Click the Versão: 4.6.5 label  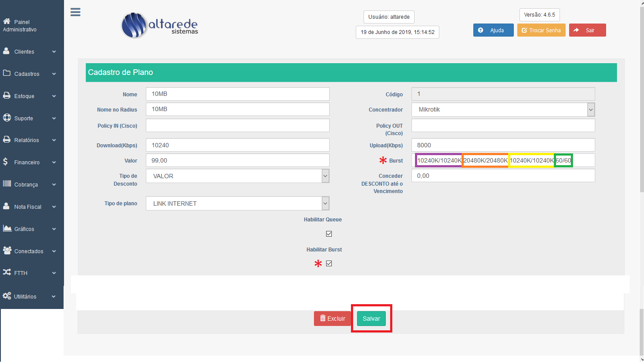click(x=539, y=15)
